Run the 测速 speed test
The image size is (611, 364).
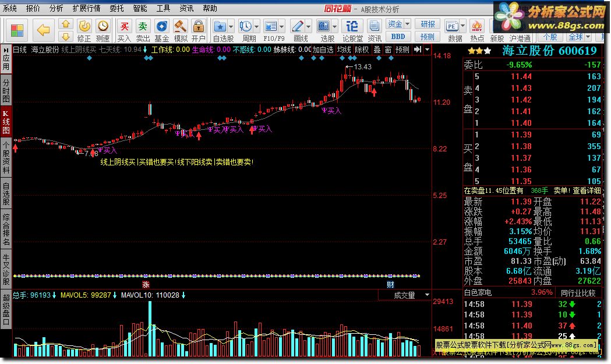click(103, 31)
